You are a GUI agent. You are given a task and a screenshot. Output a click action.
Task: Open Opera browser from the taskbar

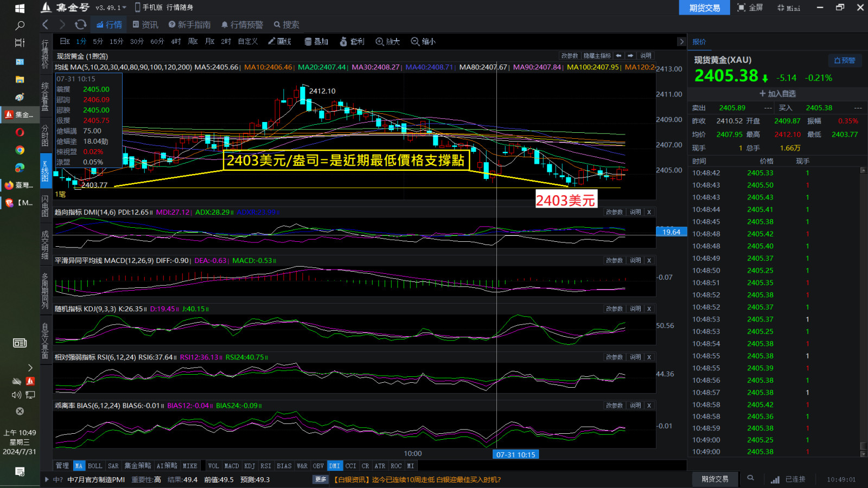click(x=20, y=132)
